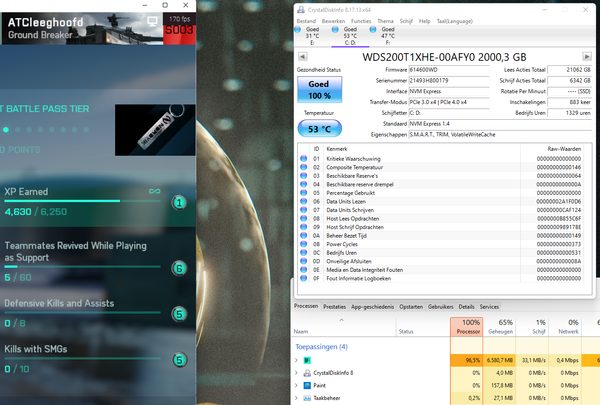Click the Goed 100 % health status button
The height and width of the screenshot is (405, 600).
click(320, 90)
